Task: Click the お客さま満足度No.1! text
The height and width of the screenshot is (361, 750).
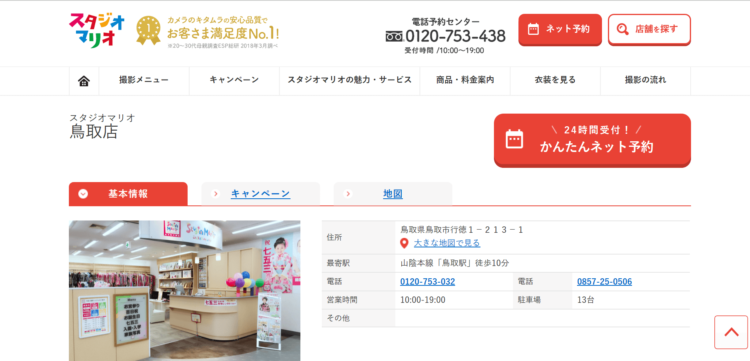Action: click(x=223, y=34)
